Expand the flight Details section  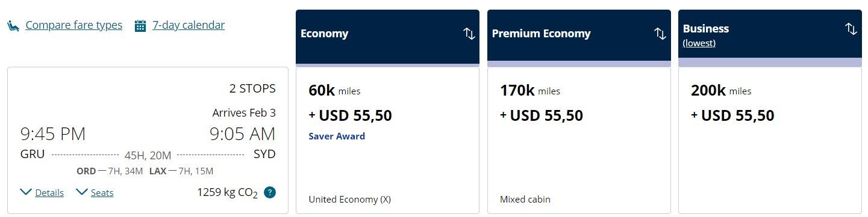coord(49,192)
